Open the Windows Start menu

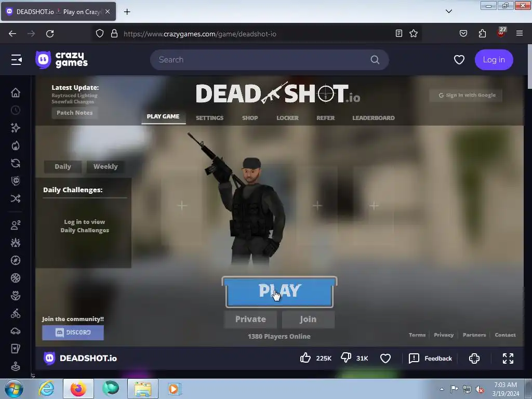pyautogui.click(x=14, y=389)
